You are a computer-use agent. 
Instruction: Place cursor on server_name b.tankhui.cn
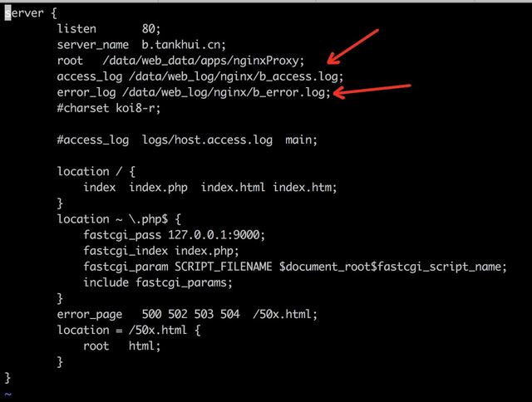141,45
